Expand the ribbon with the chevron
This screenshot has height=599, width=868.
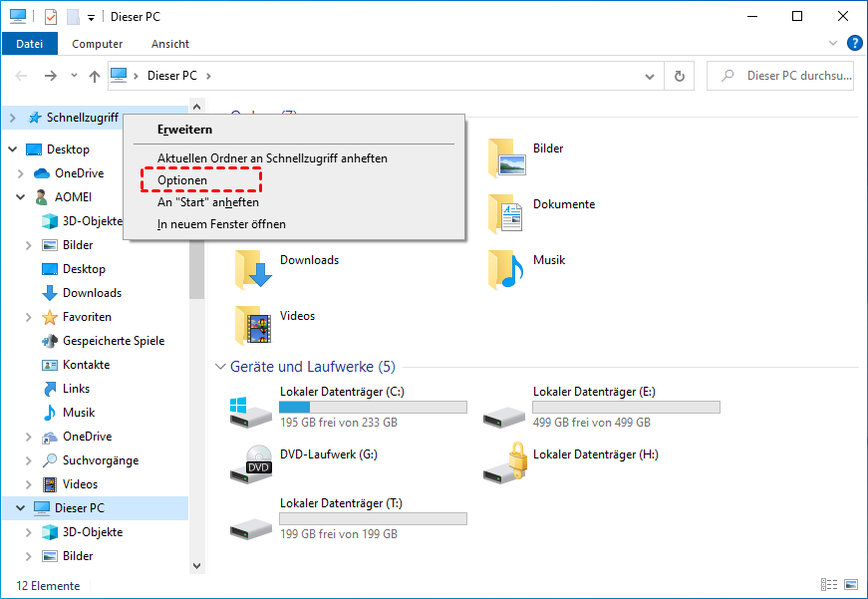tap(832, 43)
